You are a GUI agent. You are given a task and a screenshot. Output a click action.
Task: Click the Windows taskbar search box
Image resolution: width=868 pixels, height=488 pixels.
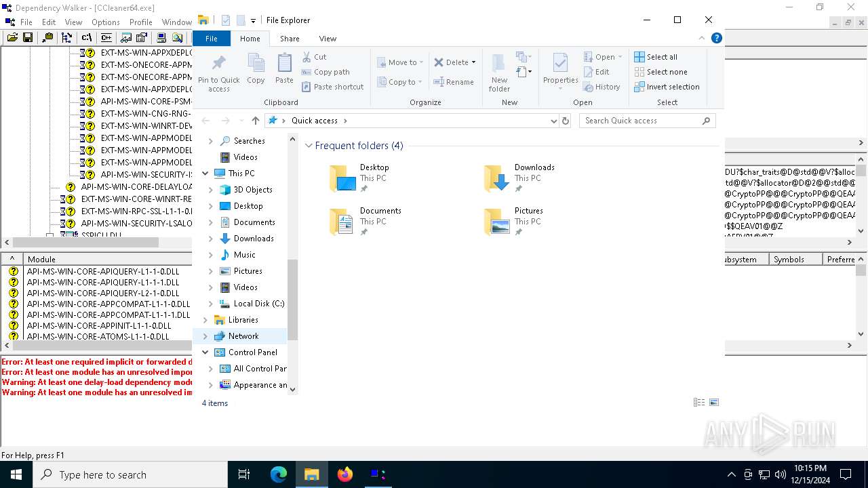click(x=130, y=474)
